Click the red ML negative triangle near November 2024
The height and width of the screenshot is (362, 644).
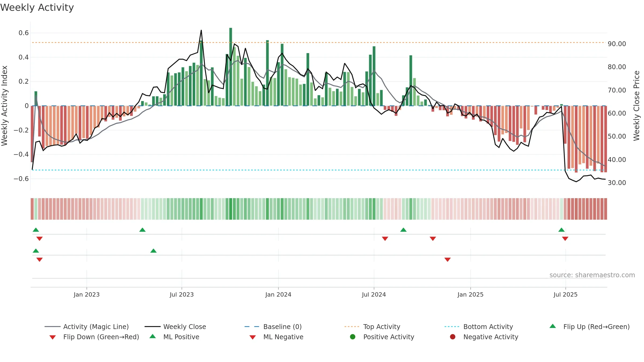pos(448,260)
